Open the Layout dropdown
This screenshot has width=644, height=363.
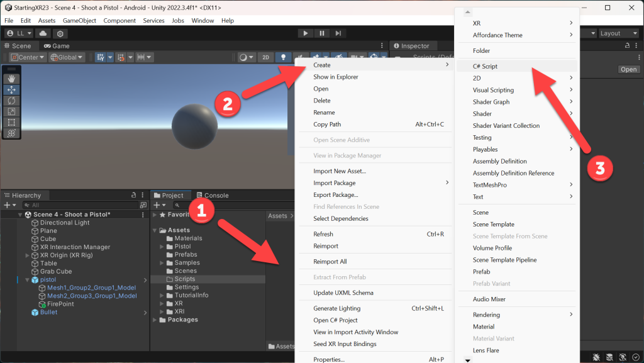(x=619, y=33)
